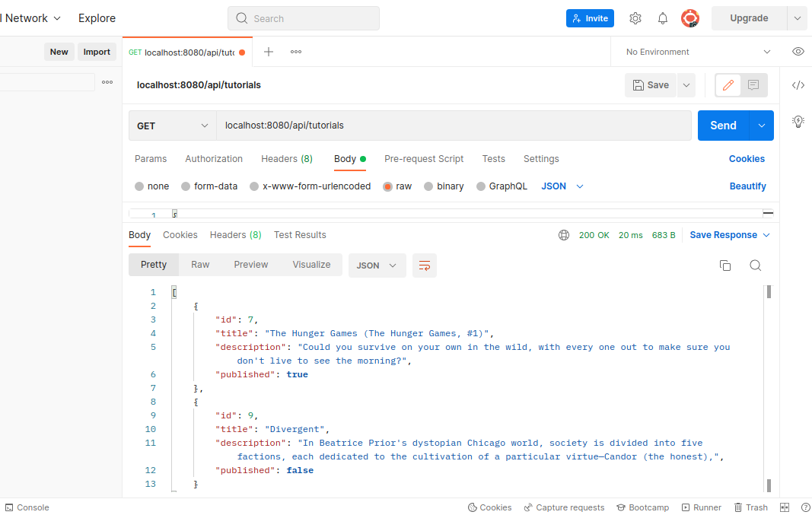Screen dimensions: 812x515
Task: Open the settings gear icon
Action: click(x=635, y=18)
